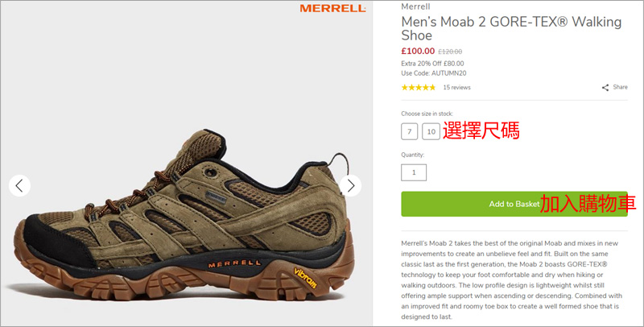Select shoe size 7
This screenshot has height=327, width=644.
409,131
